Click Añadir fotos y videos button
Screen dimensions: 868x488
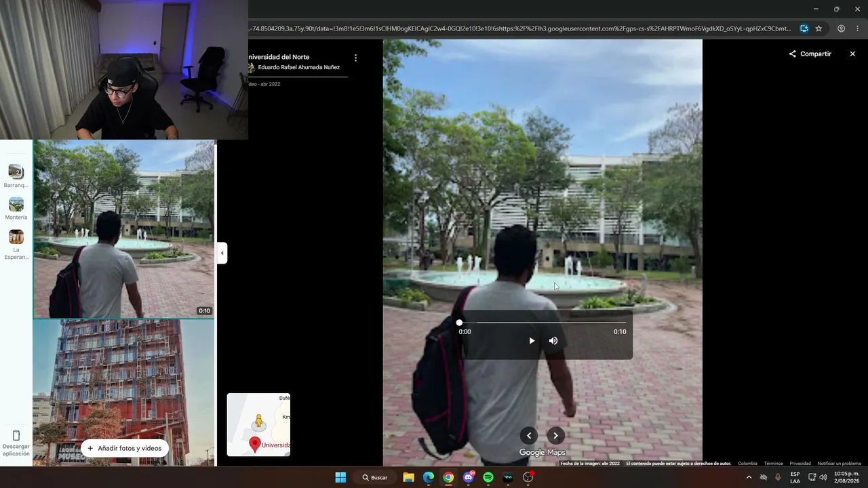(x=125, y=448)
